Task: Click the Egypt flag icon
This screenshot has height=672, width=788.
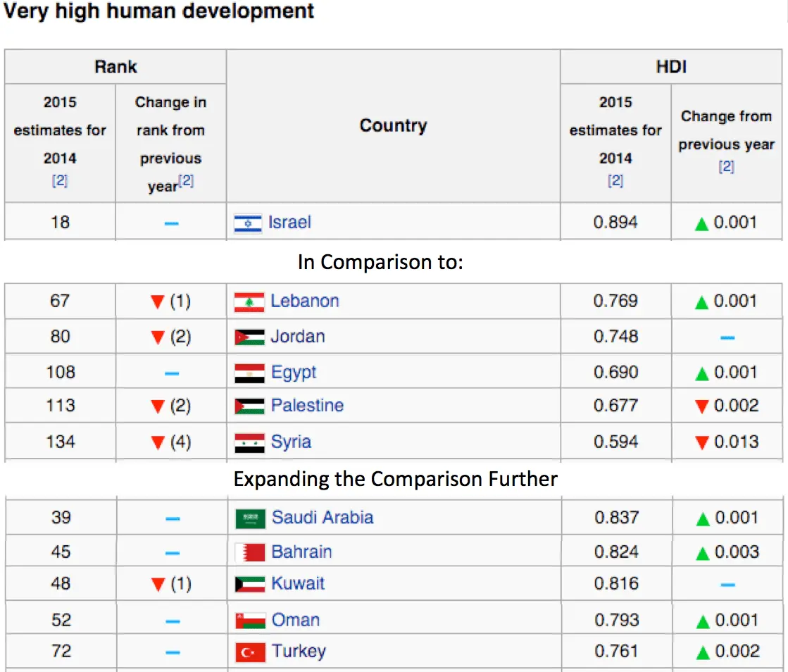Action: [249, 373]
